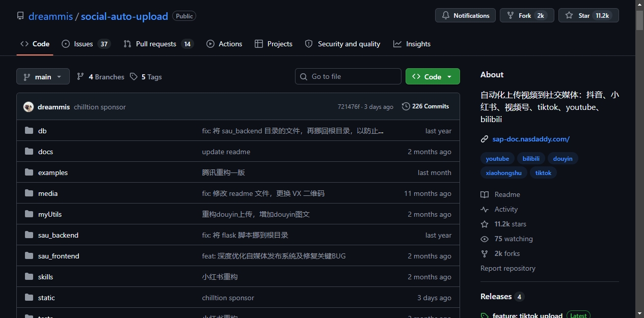Open the sap-doc.nasdaddy.com link
This screenshot has height=318, width=644.
[531, 139]
